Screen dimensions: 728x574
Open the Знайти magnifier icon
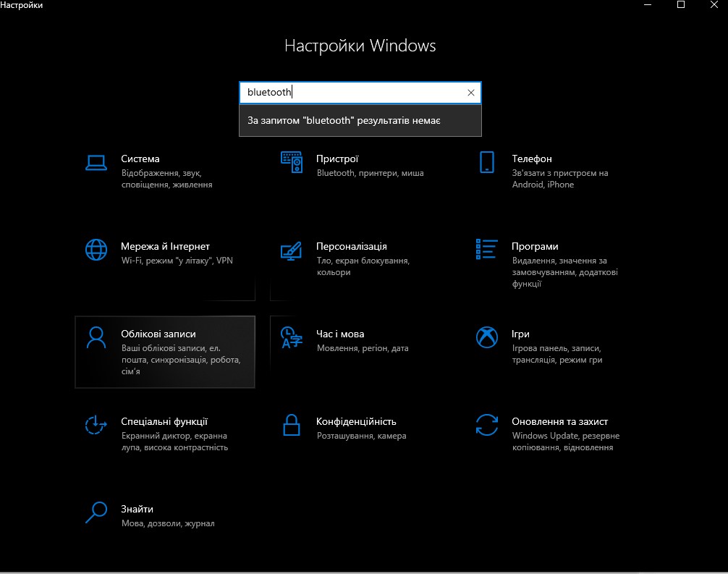96,512
